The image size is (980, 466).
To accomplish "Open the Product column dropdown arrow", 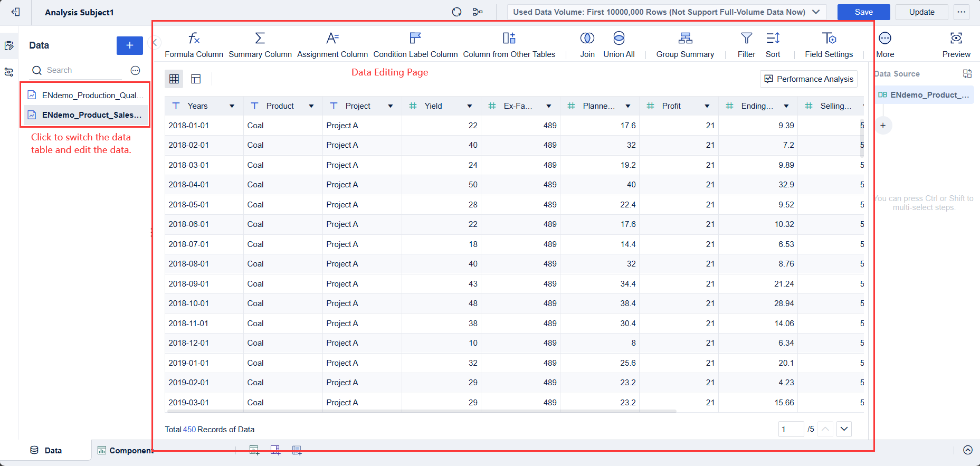I will [311, 106].
